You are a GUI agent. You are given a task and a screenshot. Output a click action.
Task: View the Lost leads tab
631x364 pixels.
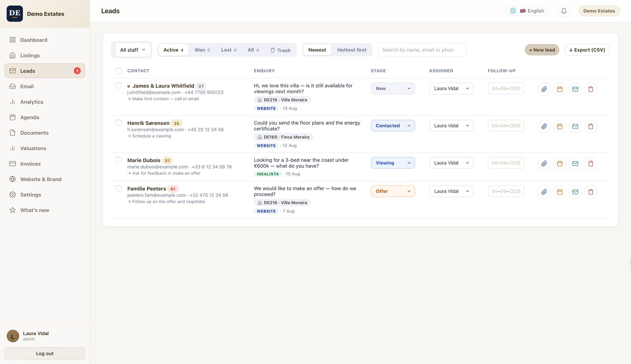229,50
